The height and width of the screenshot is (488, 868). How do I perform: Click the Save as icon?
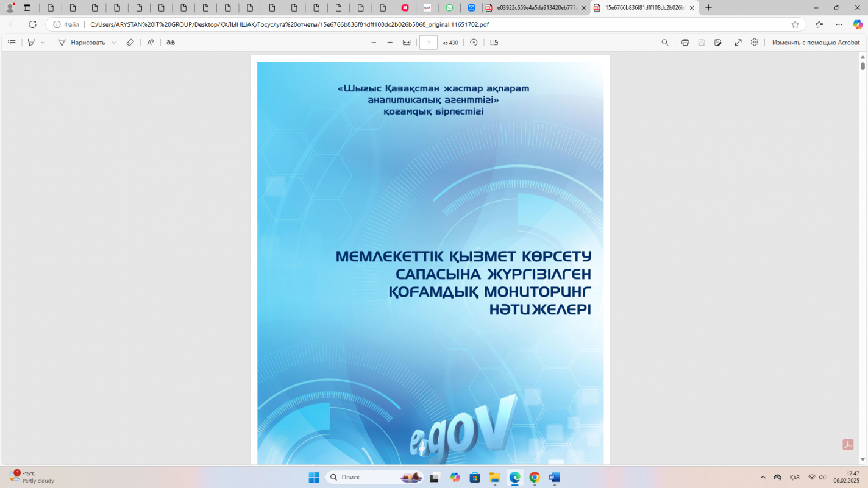[x=718, y=43]
